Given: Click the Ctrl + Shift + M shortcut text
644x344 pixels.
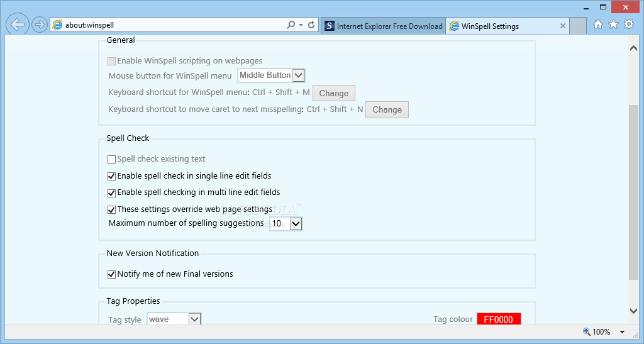Looking at the screenshot, I should (x=281, y=92).
